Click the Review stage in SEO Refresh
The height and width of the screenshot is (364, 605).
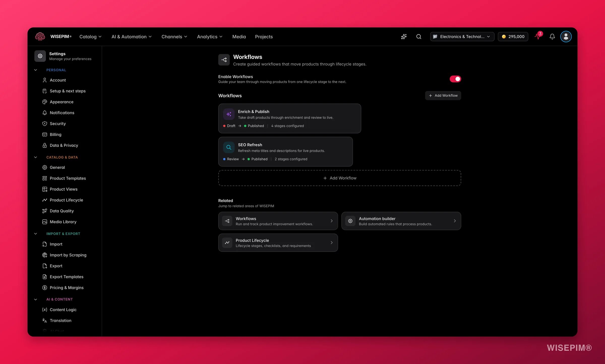[x=231, y=159]
